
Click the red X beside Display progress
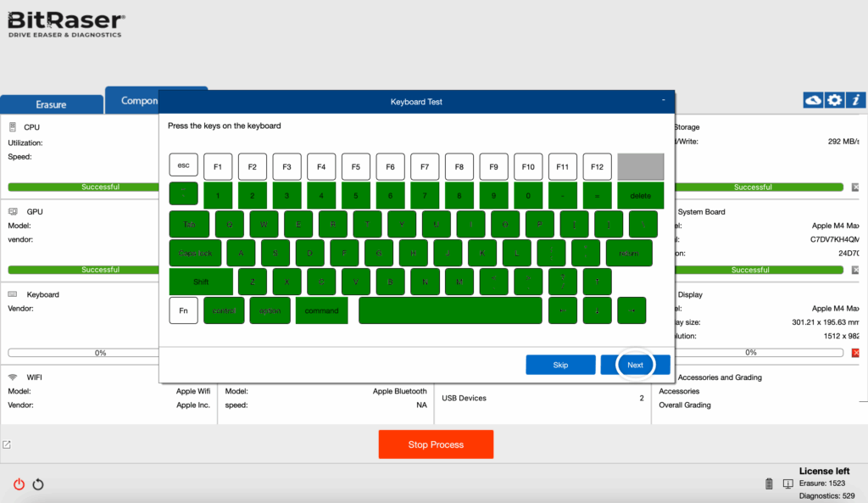pos(855,352)
